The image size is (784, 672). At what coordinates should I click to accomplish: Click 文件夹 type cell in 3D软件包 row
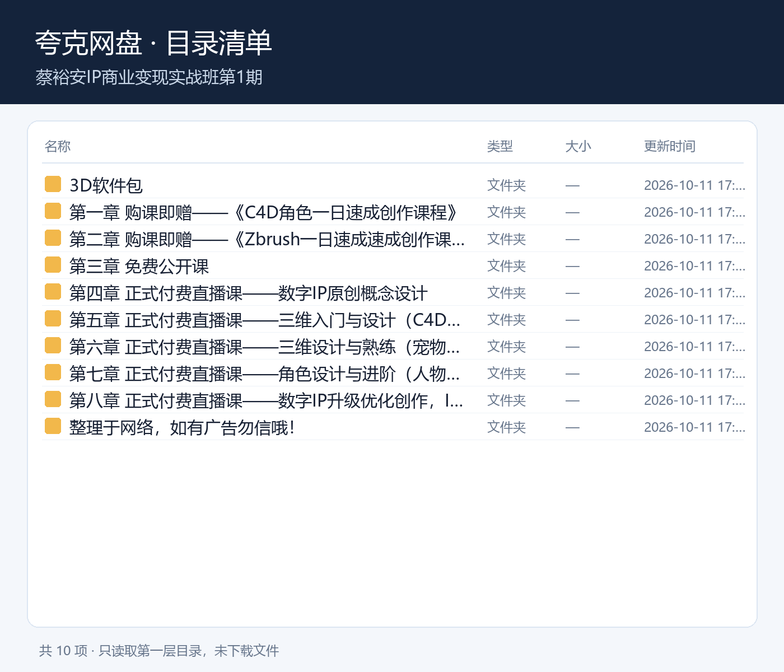pos(507,185)
